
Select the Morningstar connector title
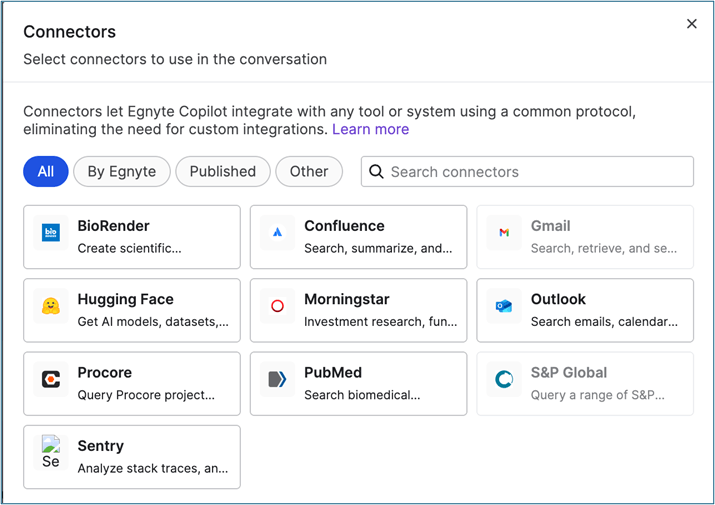coord(346,299)
